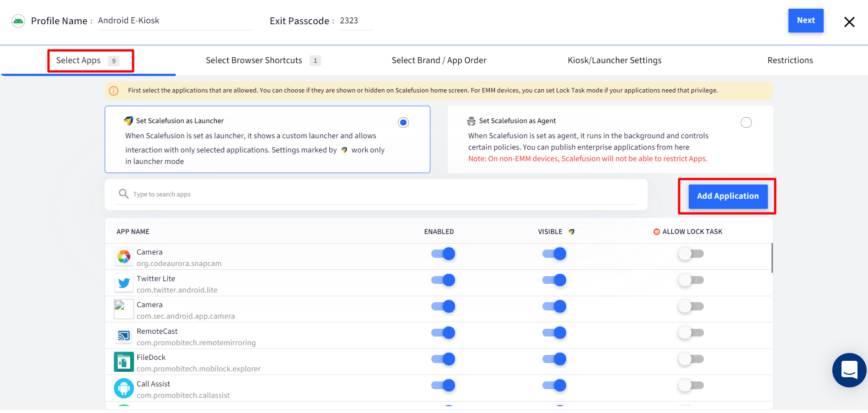Screen dimensions: 868x413
Task: Select Set Scalefusion as Agent radio
Action: coord(746,122)
